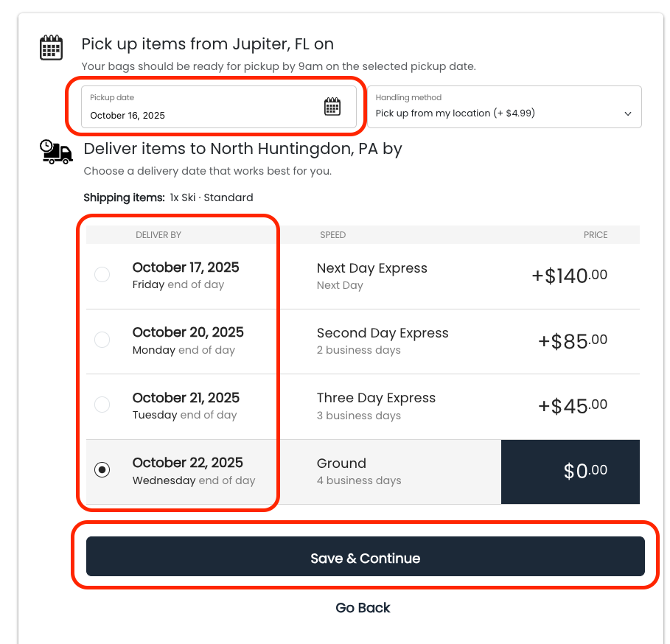Select October 21 Three Day Express radio
Screen dimensions: 670x644
[102, 405]
